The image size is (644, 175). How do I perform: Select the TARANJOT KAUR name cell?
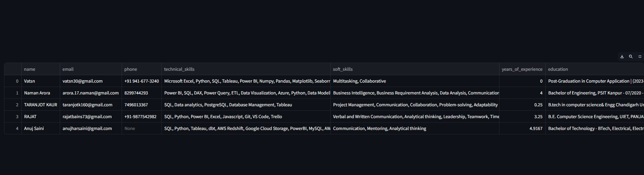click(41, 105)
